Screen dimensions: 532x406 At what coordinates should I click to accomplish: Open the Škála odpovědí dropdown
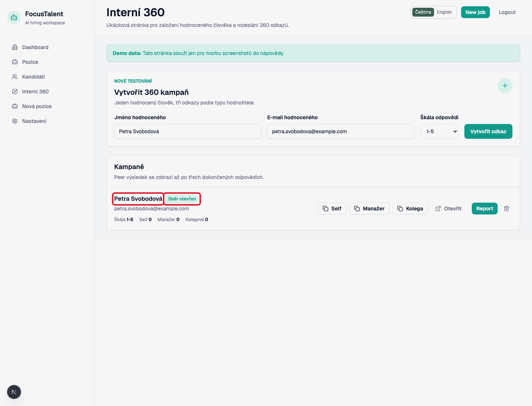[x=439, y=131]
